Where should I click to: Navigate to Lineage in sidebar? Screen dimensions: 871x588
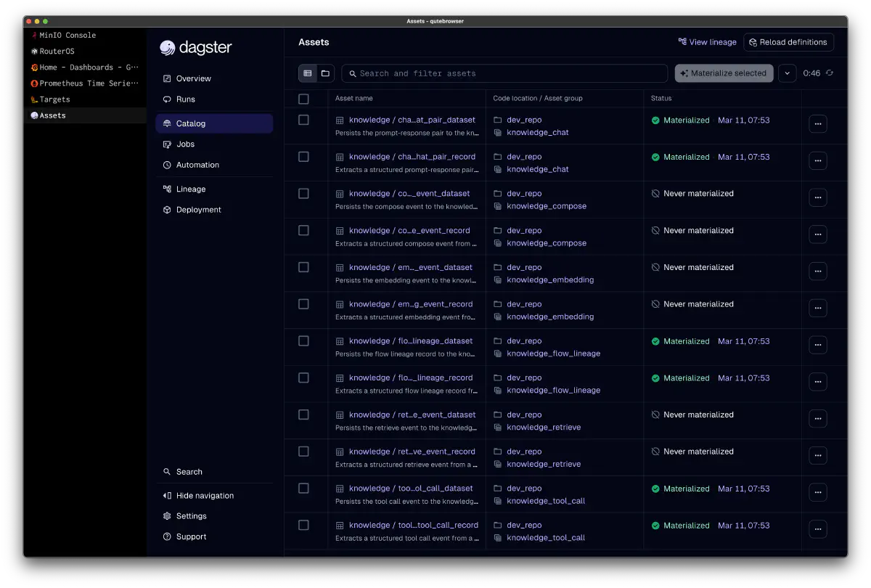pos(214,189)
